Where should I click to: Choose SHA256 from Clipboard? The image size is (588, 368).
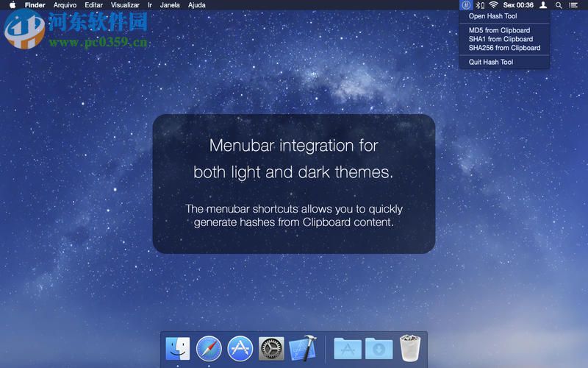[x=504, y=48]
